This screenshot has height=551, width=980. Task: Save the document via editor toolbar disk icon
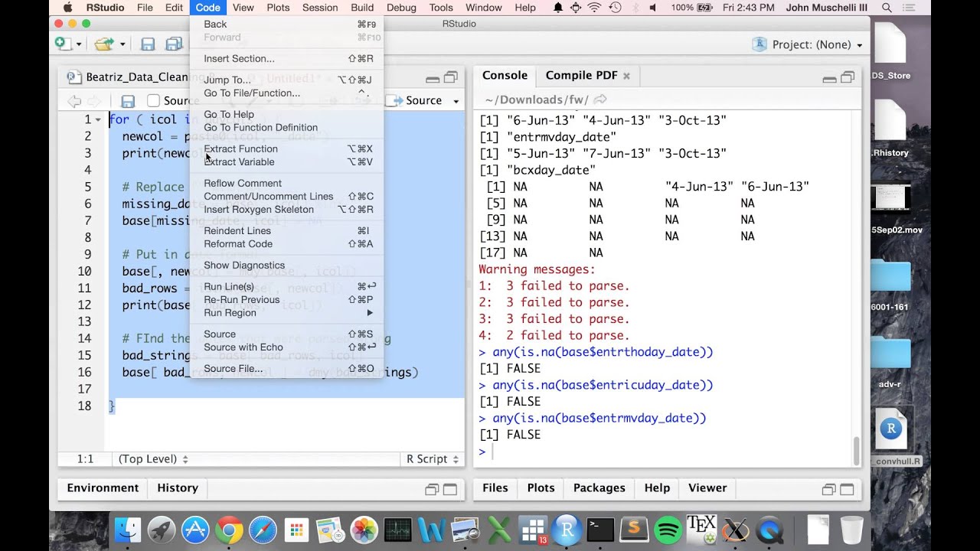pyautogui.click(x=128, y=101)
